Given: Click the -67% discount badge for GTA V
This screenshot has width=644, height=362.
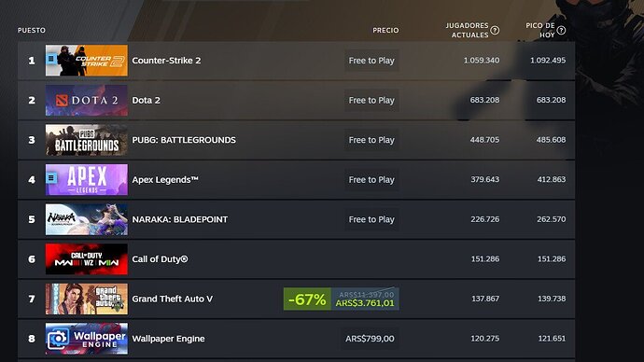Looking at the screenshot, I should (307, 299).
